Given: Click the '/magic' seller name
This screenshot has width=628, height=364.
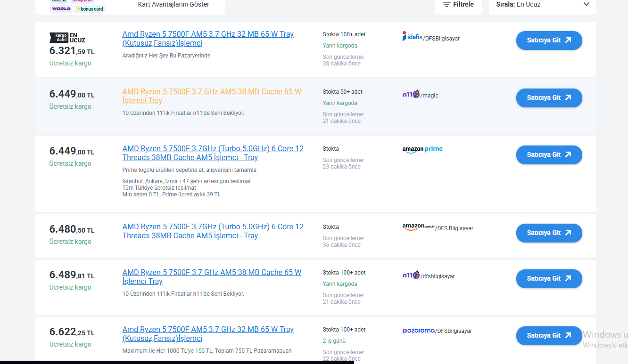Looking at the screenshot, I should [x=430, y=96].
